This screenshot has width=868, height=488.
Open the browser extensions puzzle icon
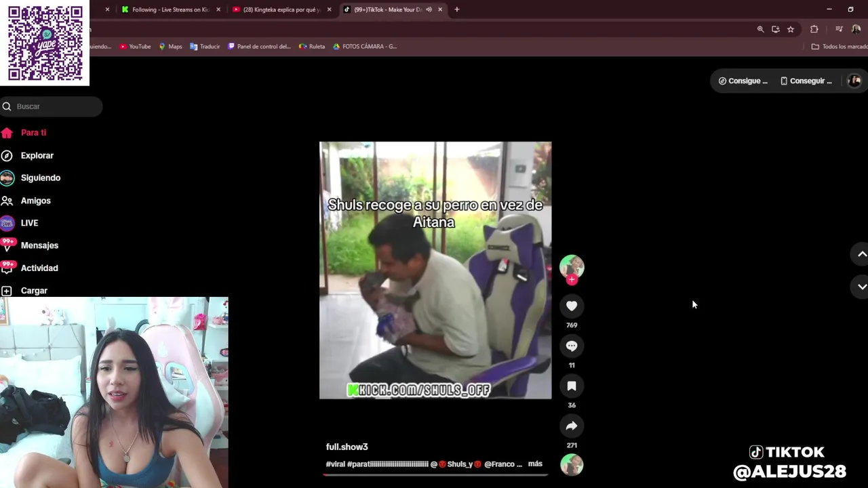click(814, 29)
